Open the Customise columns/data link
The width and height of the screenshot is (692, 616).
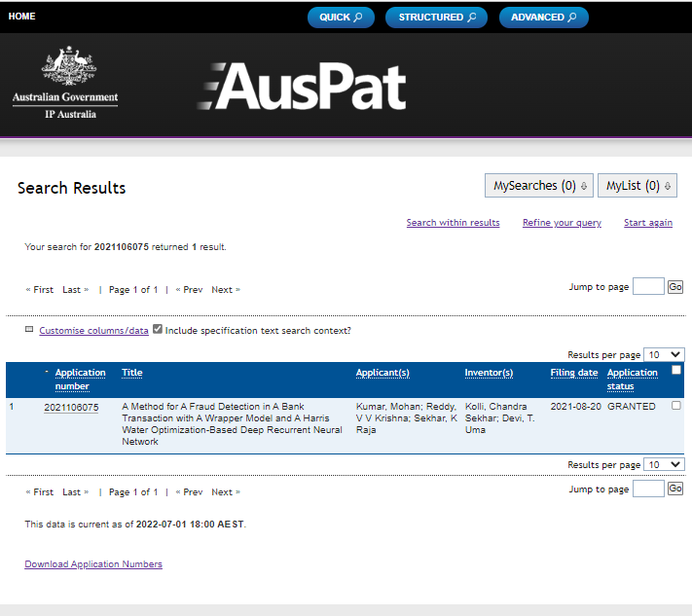coord(93,331)
